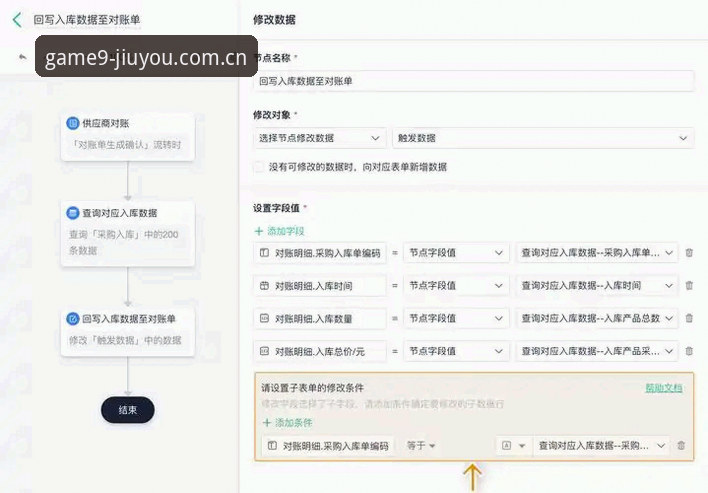Screen dimensions: 708x493
Task: Select the 供应商对账 workflow node
Action: [128, 137]
